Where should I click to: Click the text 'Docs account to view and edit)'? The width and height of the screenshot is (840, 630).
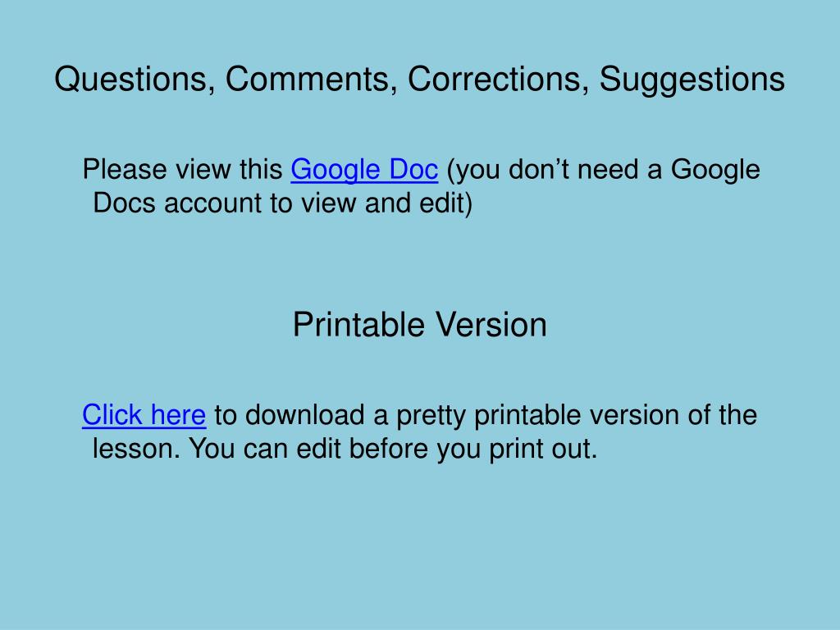tap(282, 203)
